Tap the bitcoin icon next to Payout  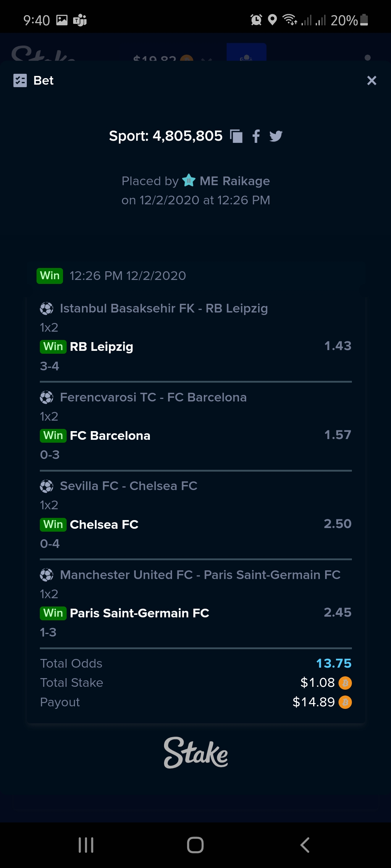[345, 702]
